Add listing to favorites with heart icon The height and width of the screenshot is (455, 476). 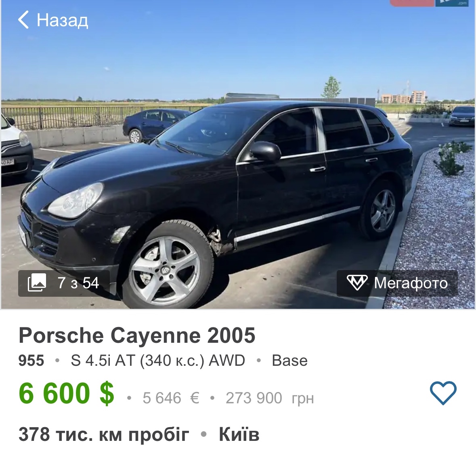click(443, 393)
